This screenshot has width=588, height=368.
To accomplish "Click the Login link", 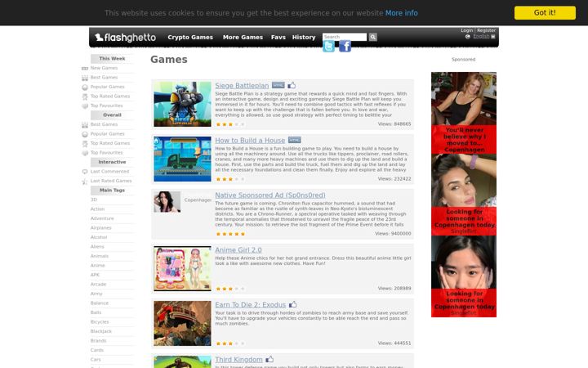I will (x=467, y=30).
